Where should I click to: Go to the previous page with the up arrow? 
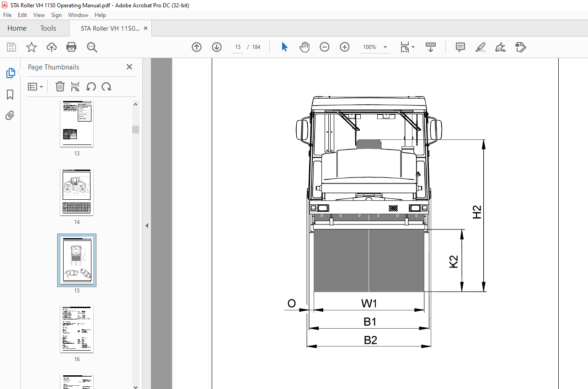click(197, 47)
